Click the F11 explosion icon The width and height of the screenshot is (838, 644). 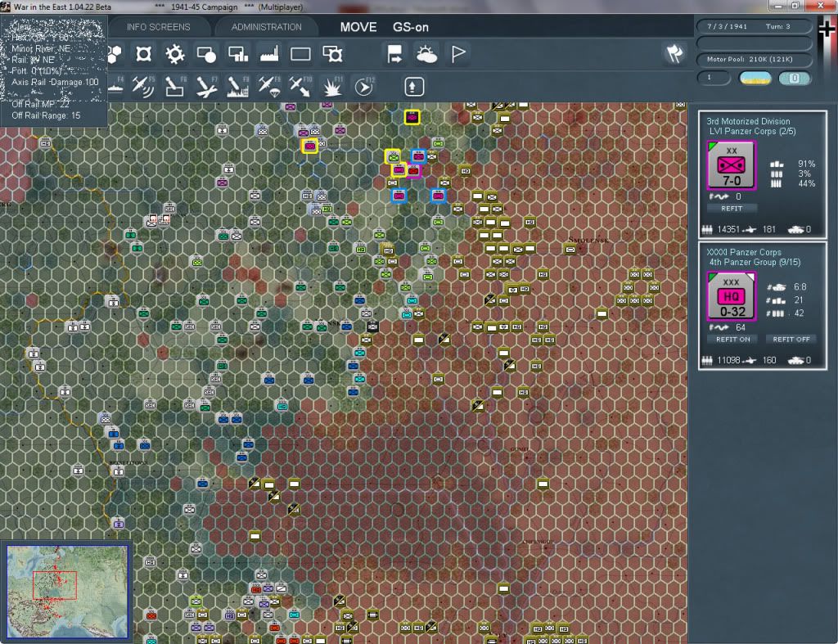point(332,87)
